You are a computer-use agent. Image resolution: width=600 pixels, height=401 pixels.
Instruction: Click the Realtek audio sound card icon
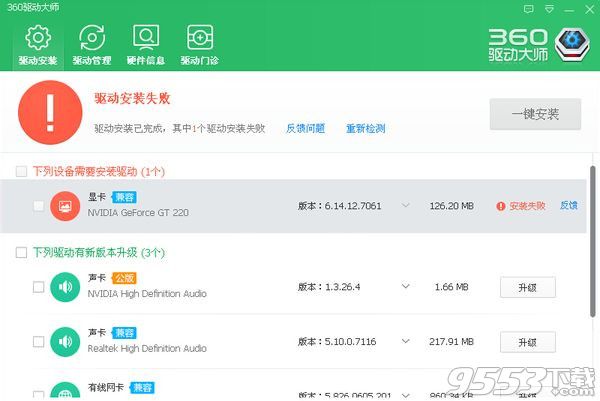[65, 342]
